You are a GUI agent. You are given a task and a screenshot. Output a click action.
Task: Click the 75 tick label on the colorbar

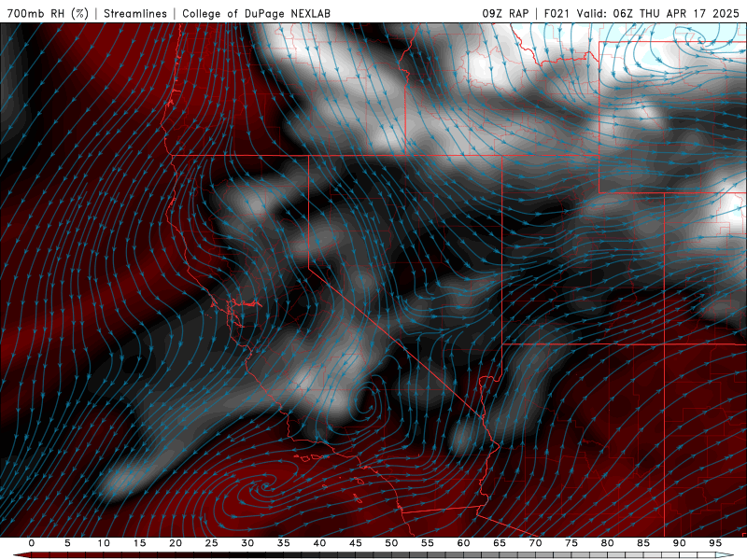[x=571, y=543]
